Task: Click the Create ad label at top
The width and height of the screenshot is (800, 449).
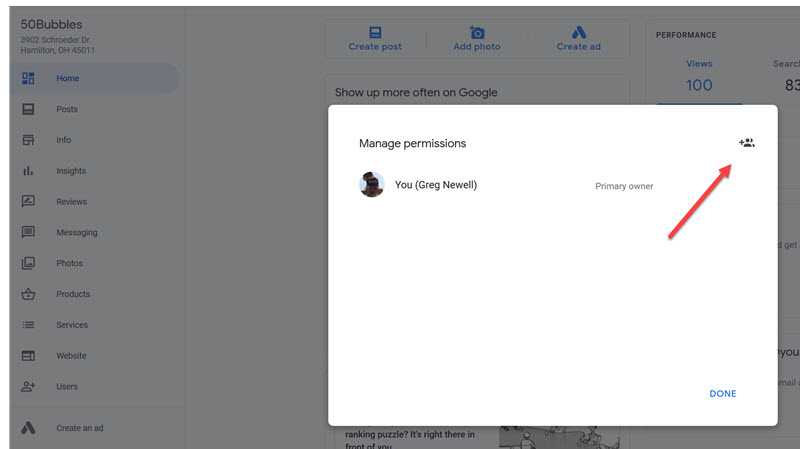Action: 579,46
